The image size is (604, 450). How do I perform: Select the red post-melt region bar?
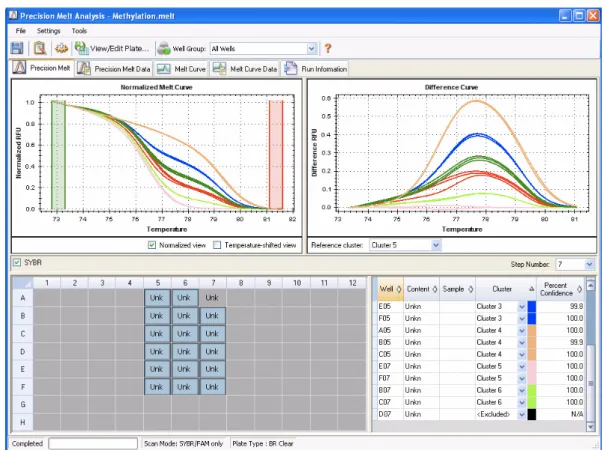tap(276, 155)
